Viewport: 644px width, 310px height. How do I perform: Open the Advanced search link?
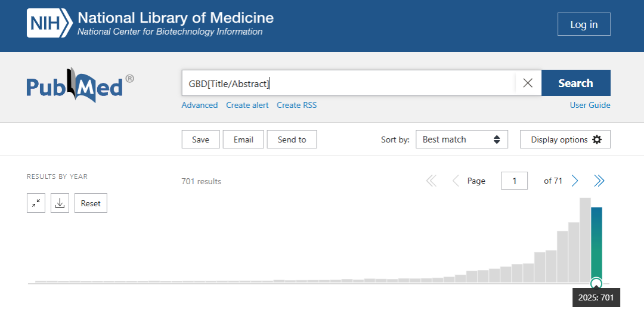[x=200, y=105]
